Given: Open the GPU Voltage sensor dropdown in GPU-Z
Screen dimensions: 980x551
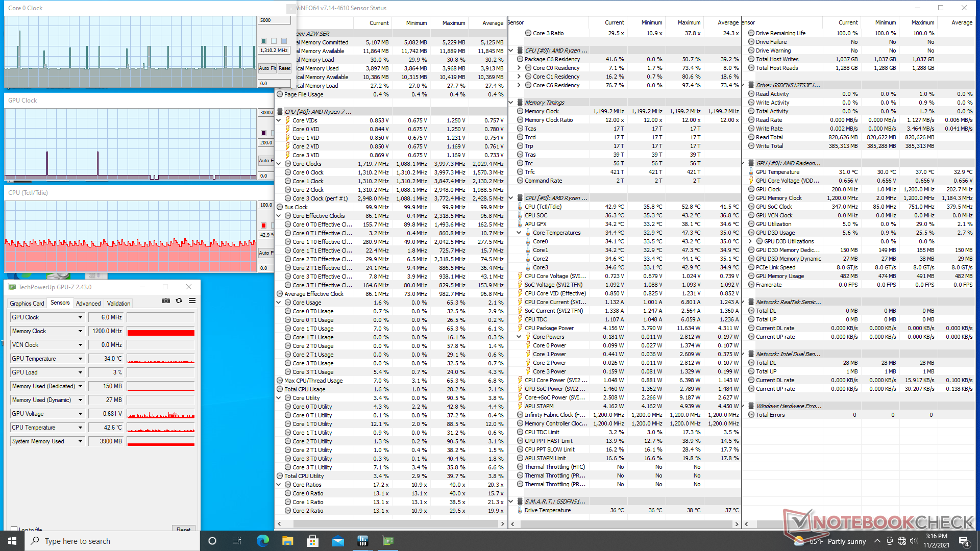Looking at the screenshot, I should coord(80,414).
